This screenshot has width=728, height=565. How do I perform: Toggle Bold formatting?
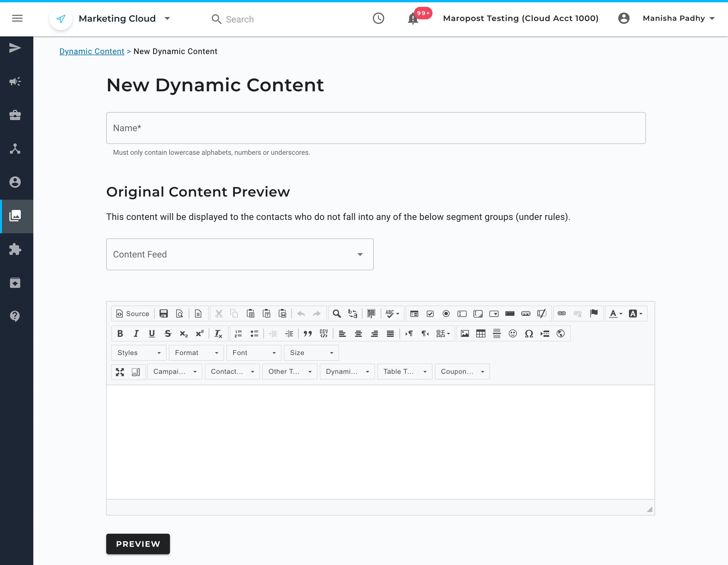click(120, 333)
